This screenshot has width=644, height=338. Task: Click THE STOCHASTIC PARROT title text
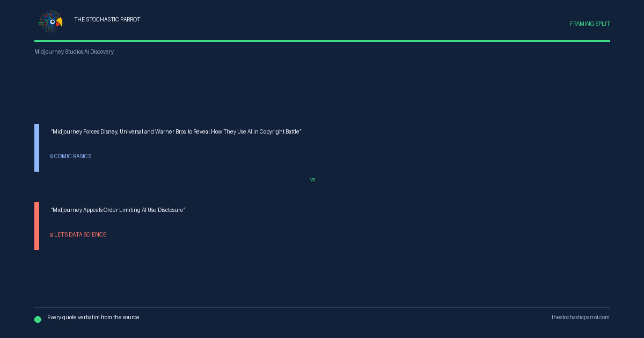click(107, 20)
